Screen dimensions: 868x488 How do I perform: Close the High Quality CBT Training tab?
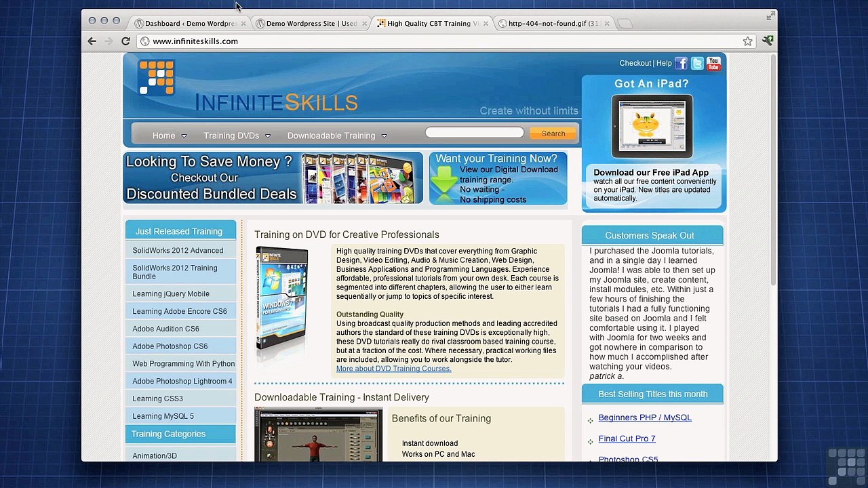pos(486,24)
